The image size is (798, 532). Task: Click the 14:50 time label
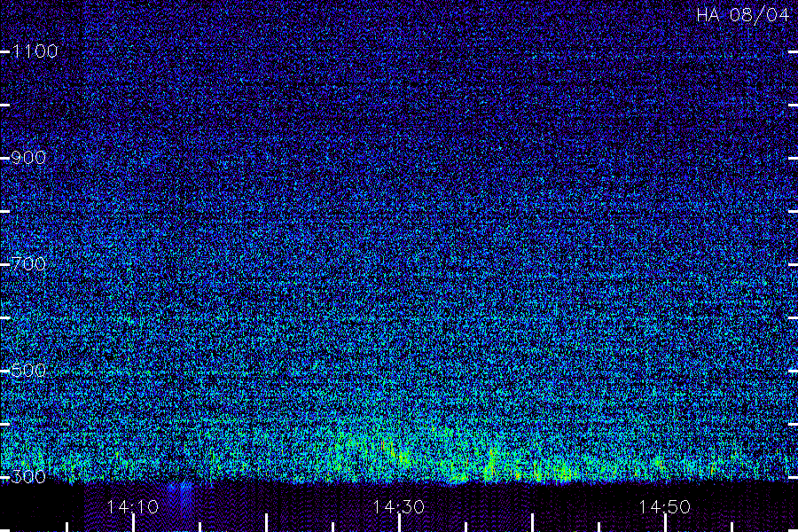pyautogui.click(x=665, y=507)
